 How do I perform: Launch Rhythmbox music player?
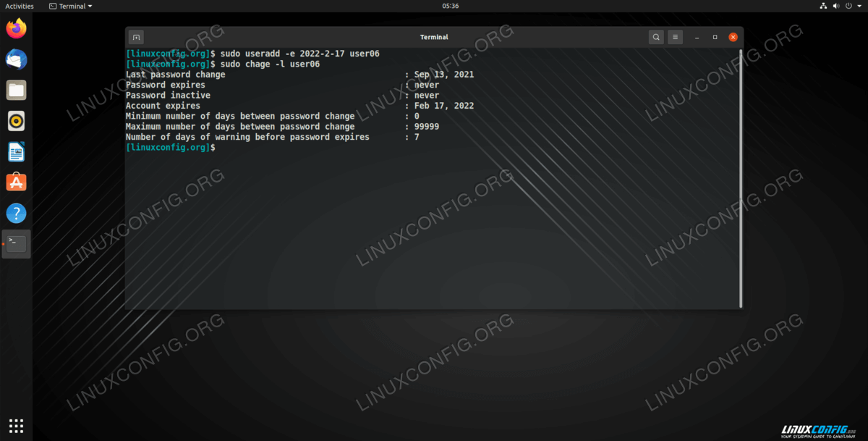pyautogui.click(x=16, y=121)
